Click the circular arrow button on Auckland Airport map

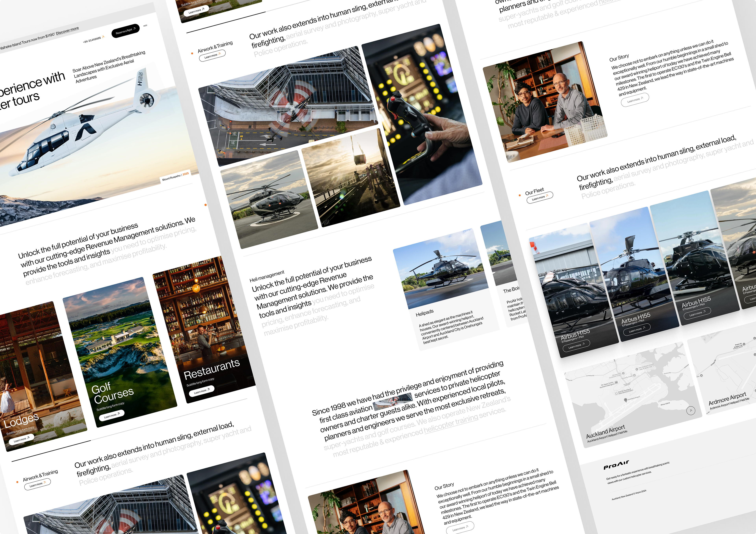coord(691,410)
